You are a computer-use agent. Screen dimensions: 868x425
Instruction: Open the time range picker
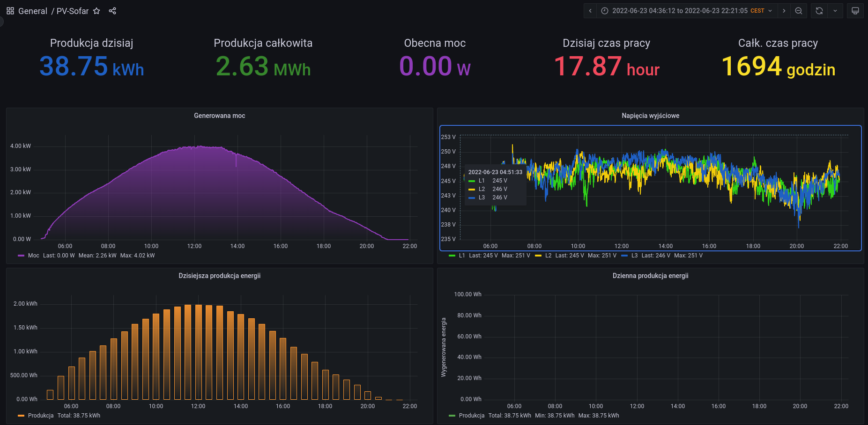tap(687, 11)
